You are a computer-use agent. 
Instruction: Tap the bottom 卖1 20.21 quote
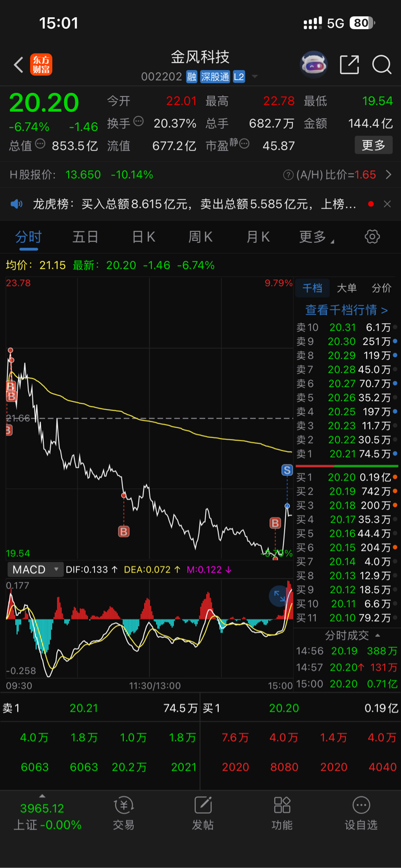(100, 708)
